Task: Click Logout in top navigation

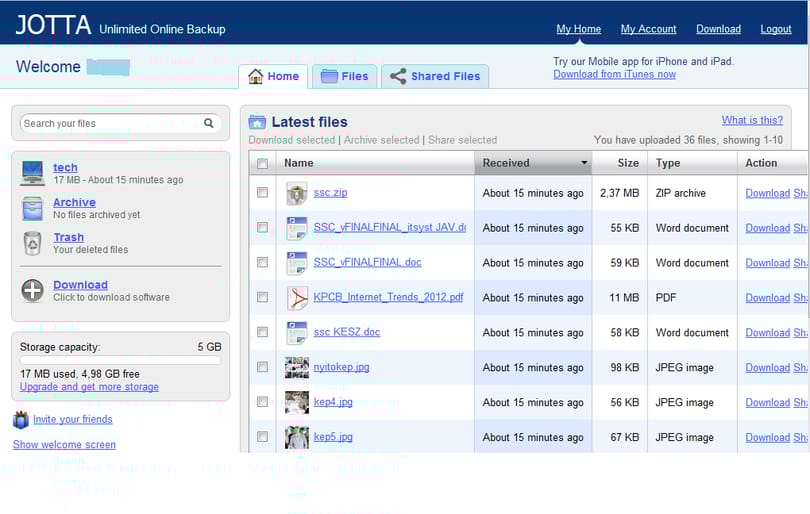Action: pyautogui.click(x=775, y=29)
